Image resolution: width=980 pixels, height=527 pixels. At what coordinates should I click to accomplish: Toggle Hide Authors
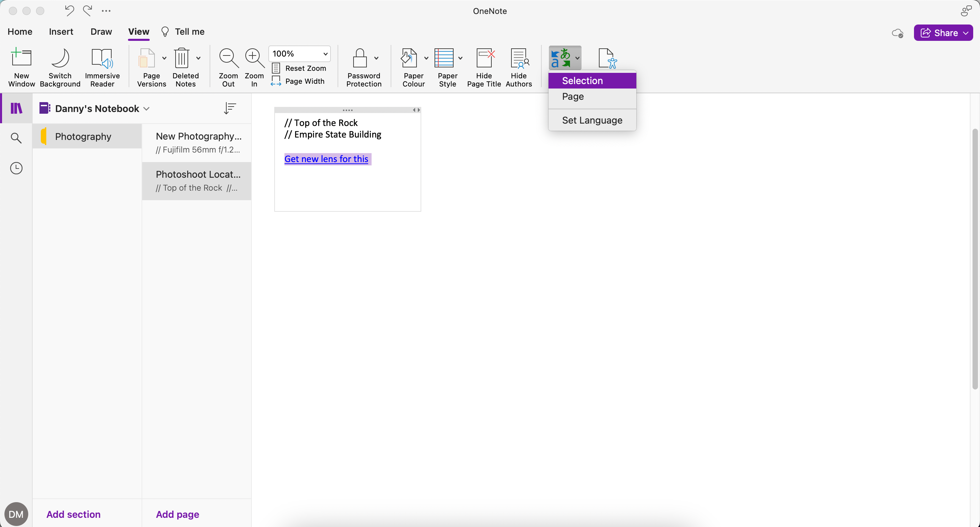519,67
